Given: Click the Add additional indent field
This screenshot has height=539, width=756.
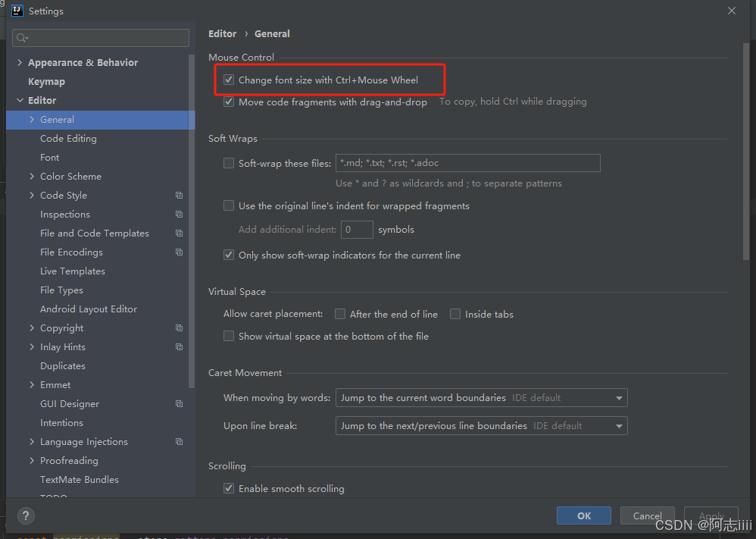Looking at the screenshot, I should (357, 230).
